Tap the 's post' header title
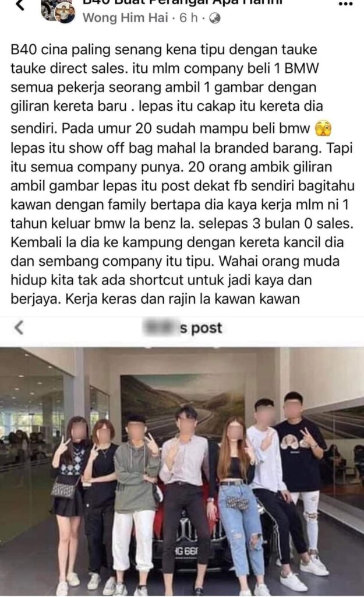The width and height of the screenshot is (364, 597). point(201,328)
